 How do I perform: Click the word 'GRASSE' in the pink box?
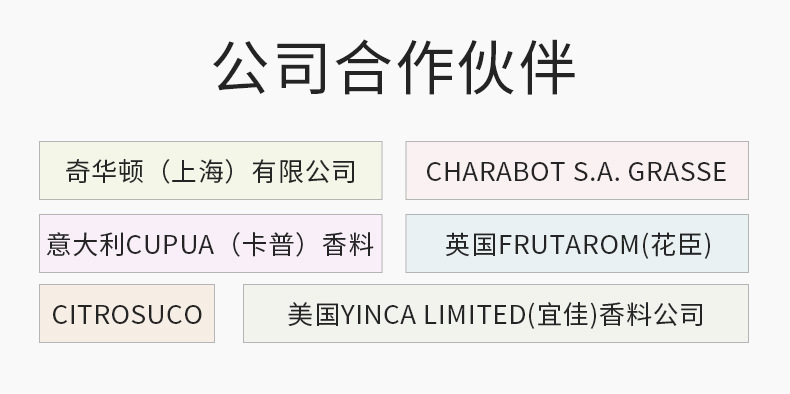coord(677,171)
